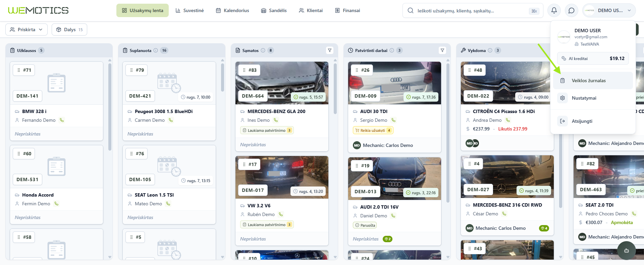644x265 pixels.
Task: Click Peugeot 3008 1.5 BlueHDi title
Action: [164, 111]
